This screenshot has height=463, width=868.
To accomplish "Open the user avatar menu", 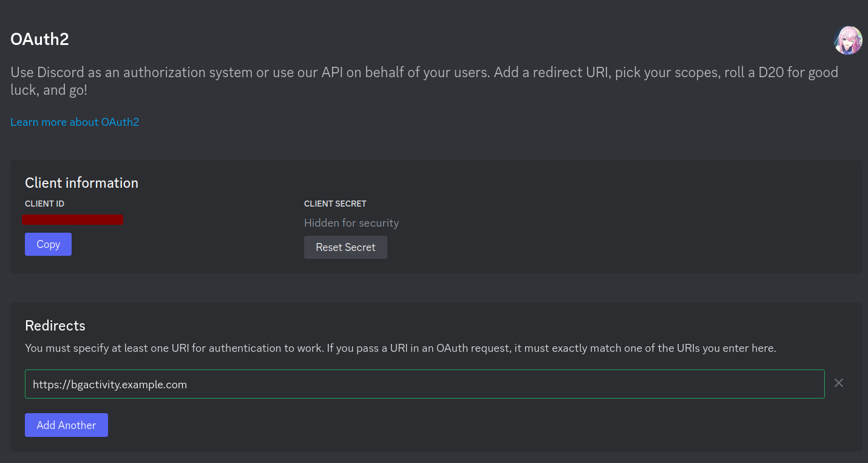I will click(x=848, y=40).
